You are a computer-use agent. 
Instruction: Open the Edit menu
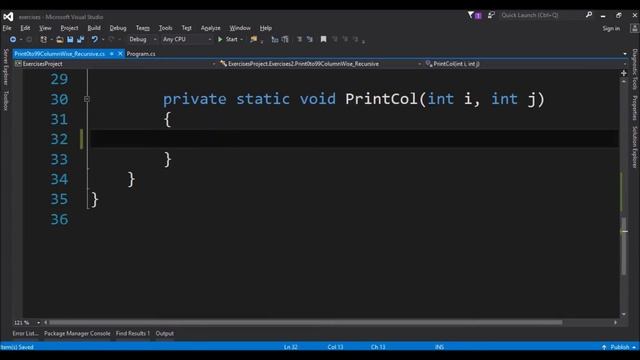[x=25, y=28]
